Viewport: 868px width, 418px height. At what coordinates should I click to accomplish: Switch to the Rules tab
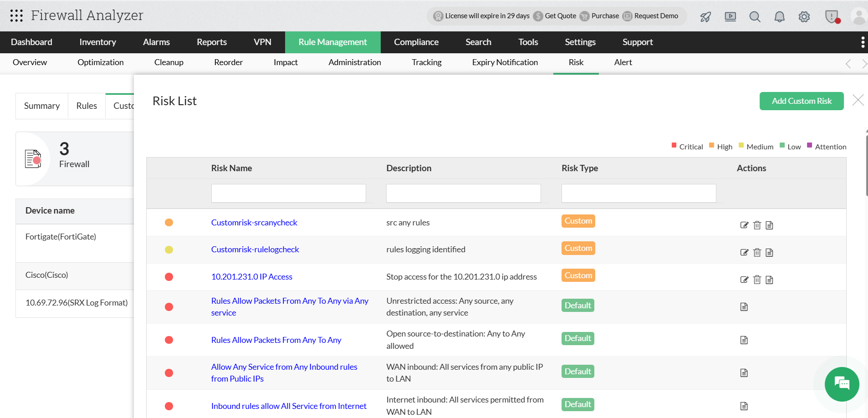[87, 106]
